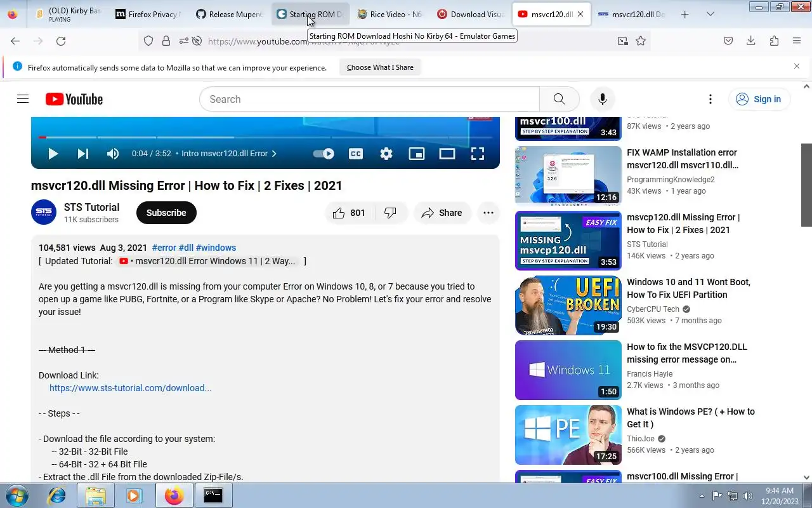Viewport: 812px width, 508px height.
Task: Show hidden tray icons arrow
Action: click(702, 496)
